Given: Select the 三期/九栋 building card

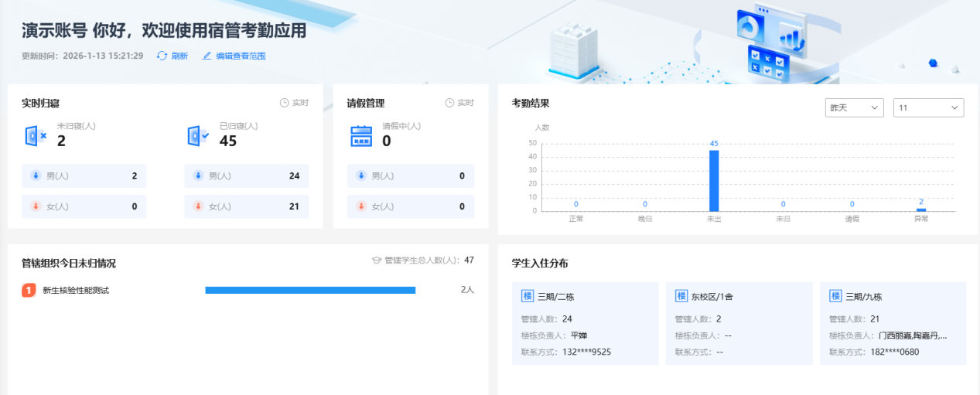Looking at the screenshot, I should [x=893, y=323].
